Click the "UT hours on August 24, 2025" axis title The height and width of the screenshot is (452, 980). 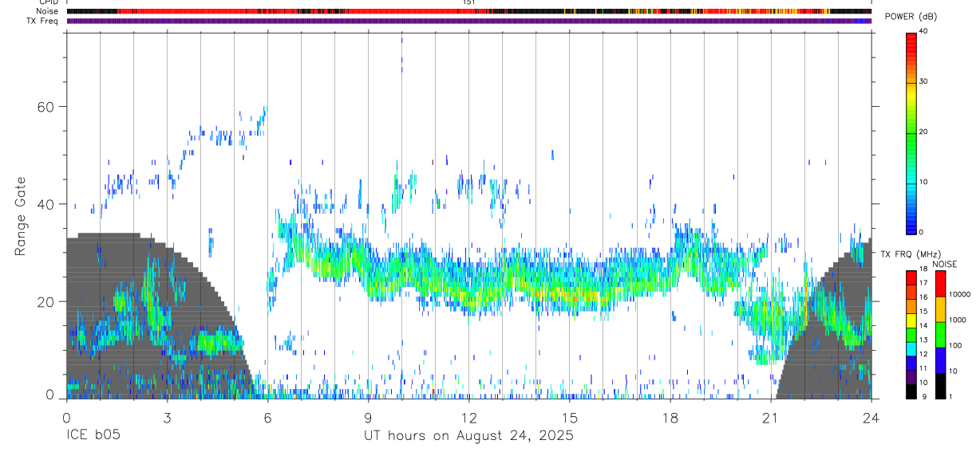[468, 436]
